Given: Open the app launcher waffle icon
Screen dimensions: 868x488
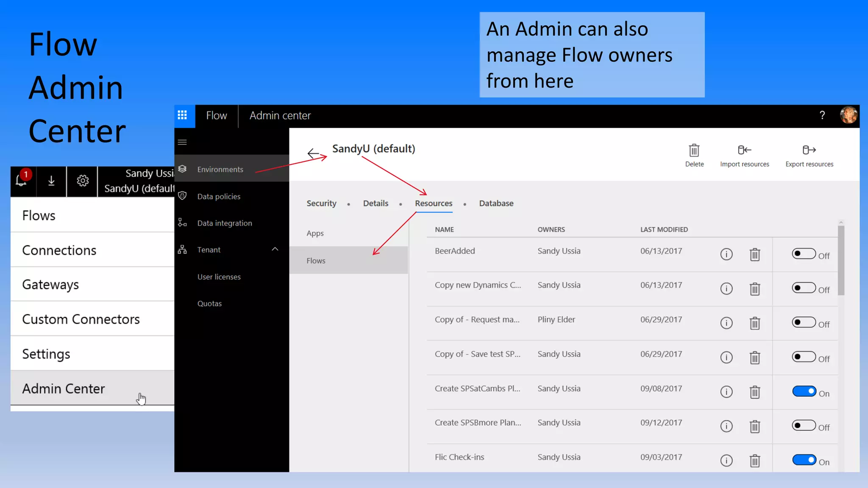Looking at the screenshot, I should point(182,115).
